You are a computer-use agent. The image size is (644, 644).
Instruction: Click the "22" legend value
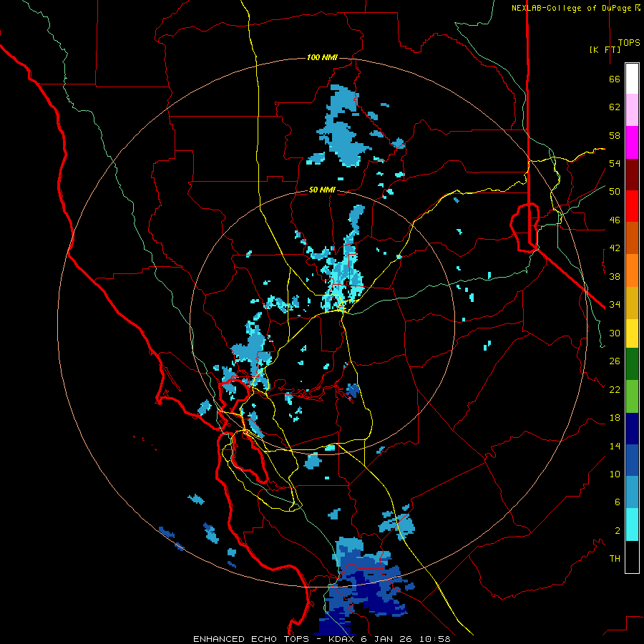coord(615,390)
